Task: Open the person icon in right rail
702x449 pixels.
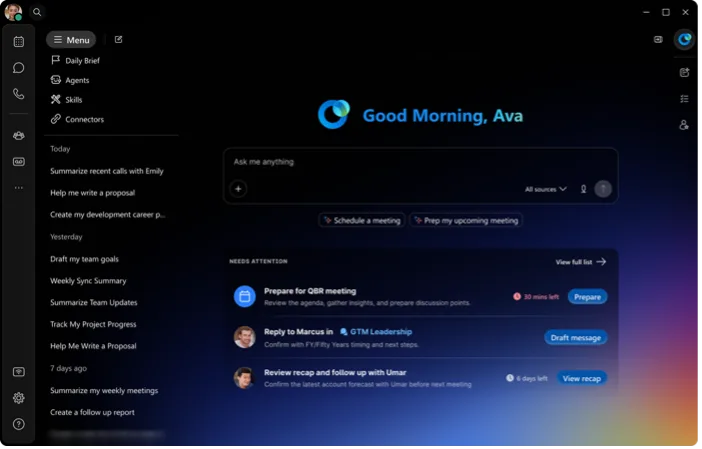Action: 684,125
